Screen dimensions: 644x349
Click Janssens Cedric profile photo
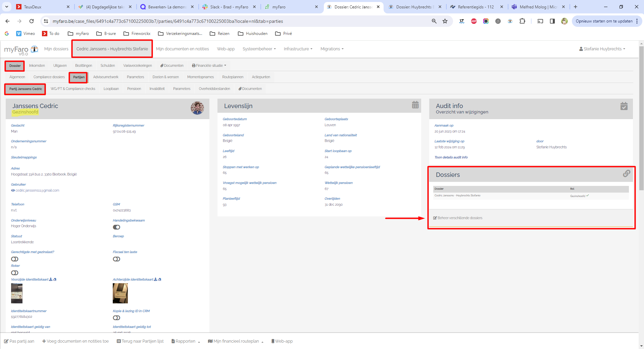click(x=197, y=108)
